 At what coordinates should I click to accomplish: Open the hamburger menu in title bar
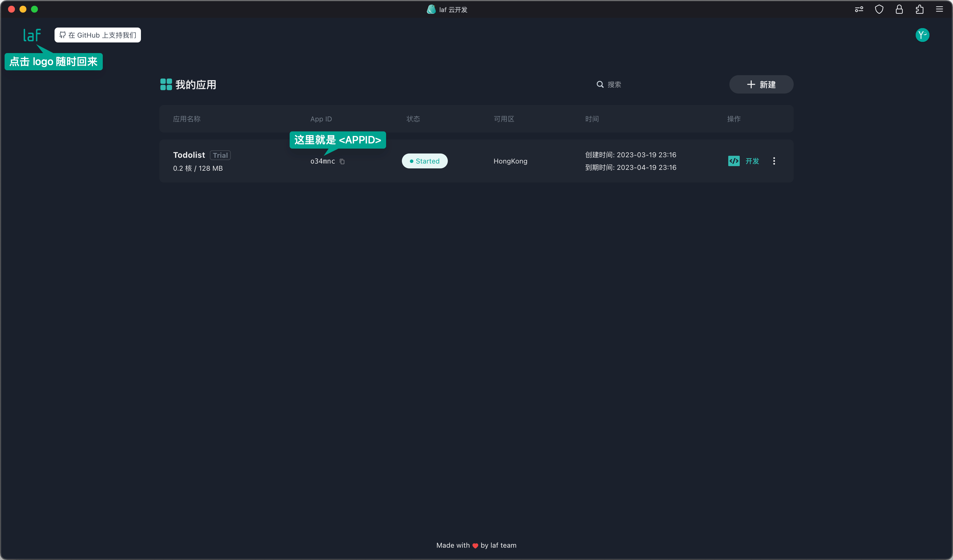click(x=940, y=9)
